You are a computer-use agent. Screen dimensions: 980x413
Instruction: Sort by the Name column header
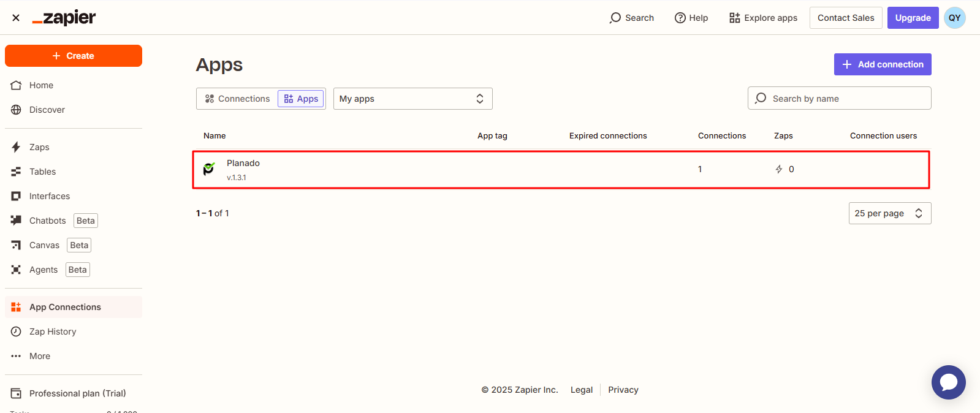215,136
